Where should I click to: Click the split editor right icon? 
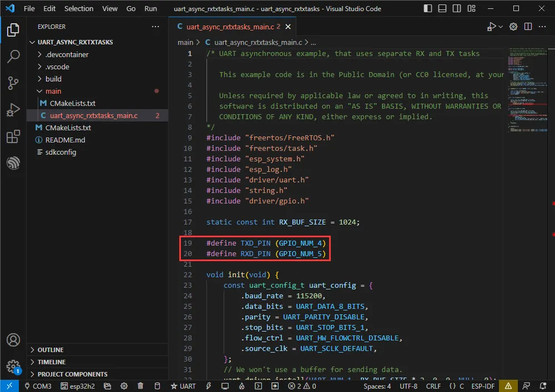click(529, 27)
